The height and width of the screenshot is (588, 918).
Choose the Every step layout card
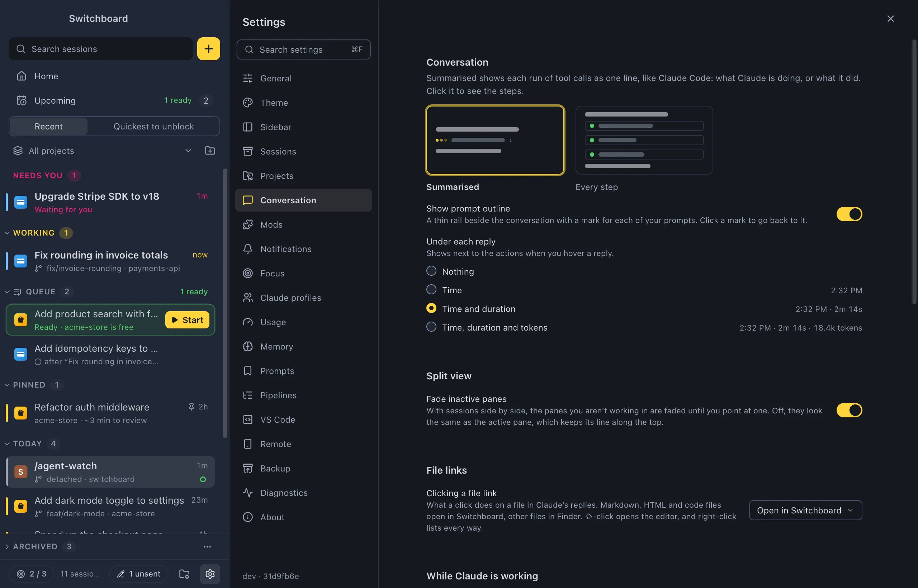pos(644,140)
